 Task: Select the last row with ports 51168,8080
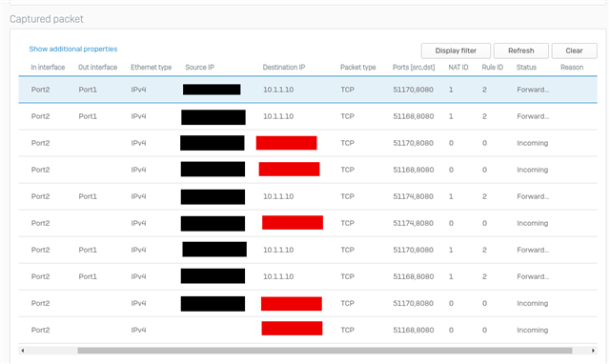(308, 330)
